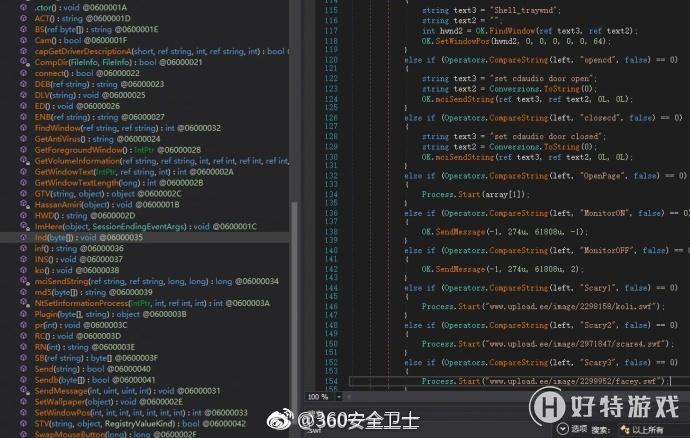Click the method icon beside HassanAmiri
This screenshot has height=438, width=690.
pos(23,205)
